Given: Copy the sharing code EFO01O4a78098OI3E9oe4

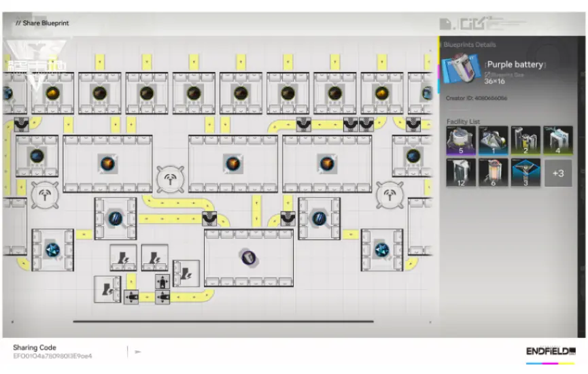Looking at the screenshot, I should point(52,356).
